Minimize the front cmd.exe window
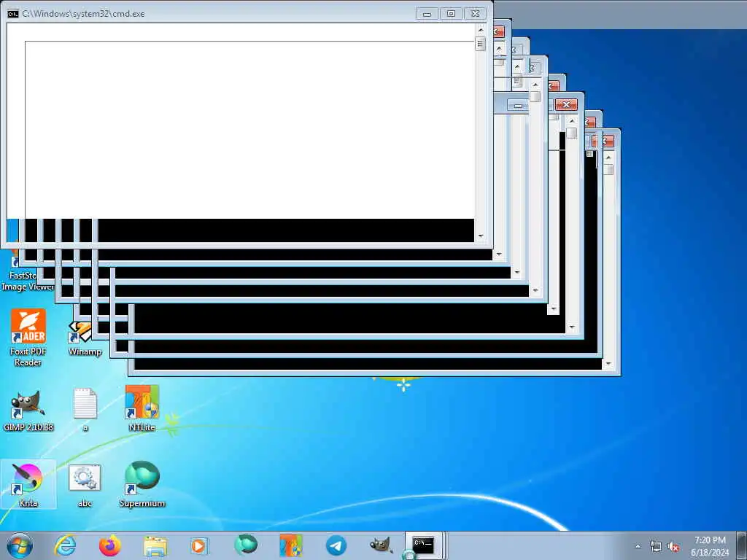Screen dimensions: 747x560 point(427,14)
